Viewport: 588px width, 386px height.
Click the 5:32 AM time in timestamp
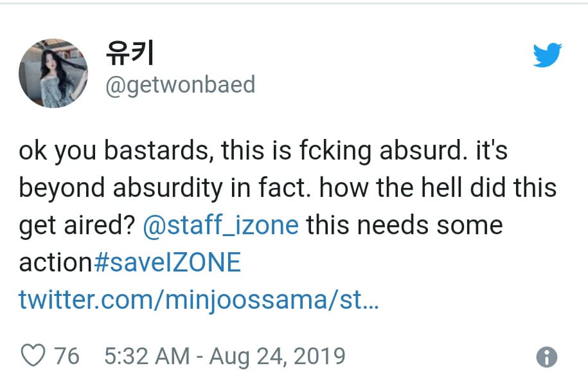[x=147, y=356]
